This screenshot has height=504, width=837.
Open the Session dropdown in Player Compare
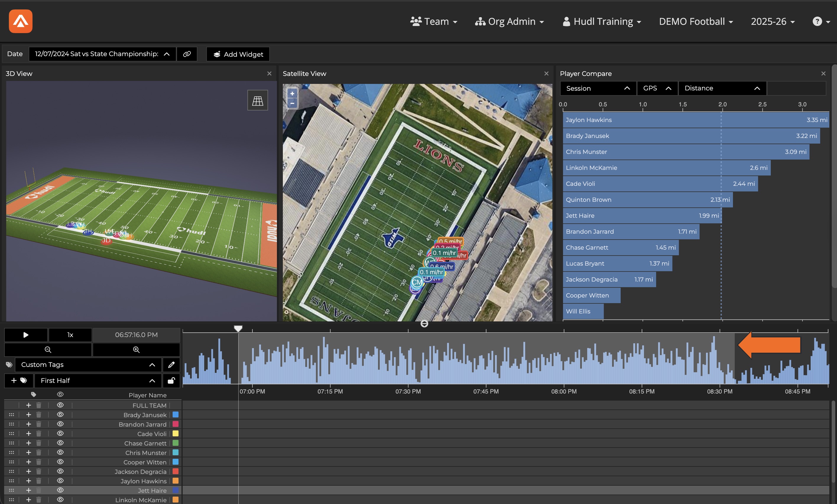click(x=598, y=88)
